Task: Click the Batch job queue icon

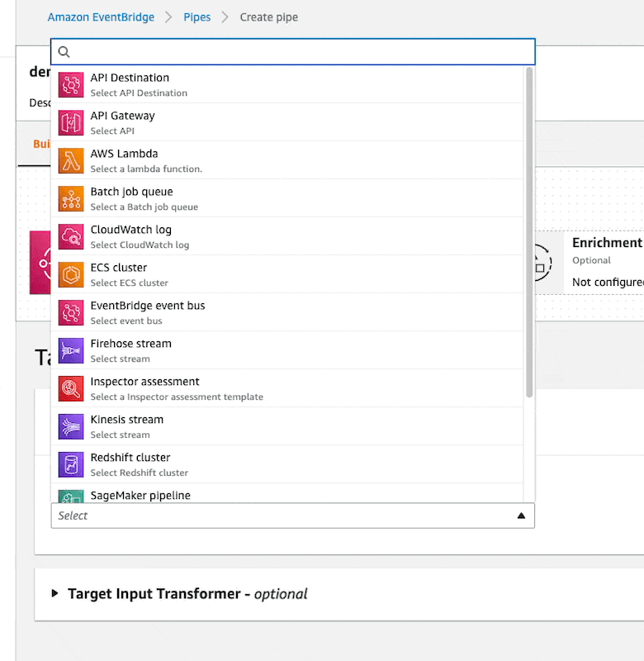Action: (71, 198)
